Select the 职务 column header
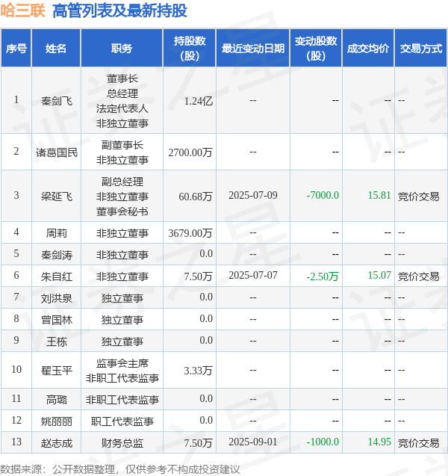The width and height of the screenshot is (448, 476). click(122, 49)
